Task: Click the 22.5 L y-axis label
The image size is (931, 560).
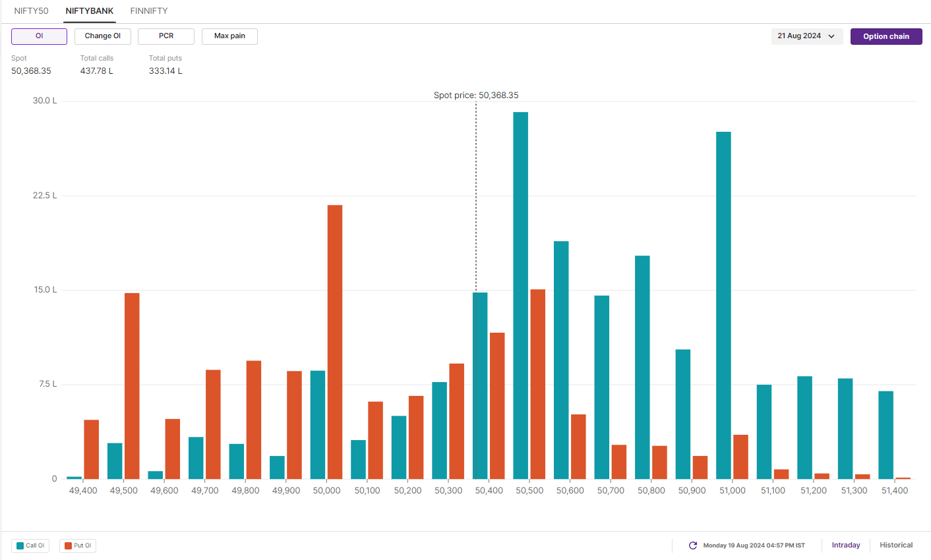Action: [x=45, y=196]
